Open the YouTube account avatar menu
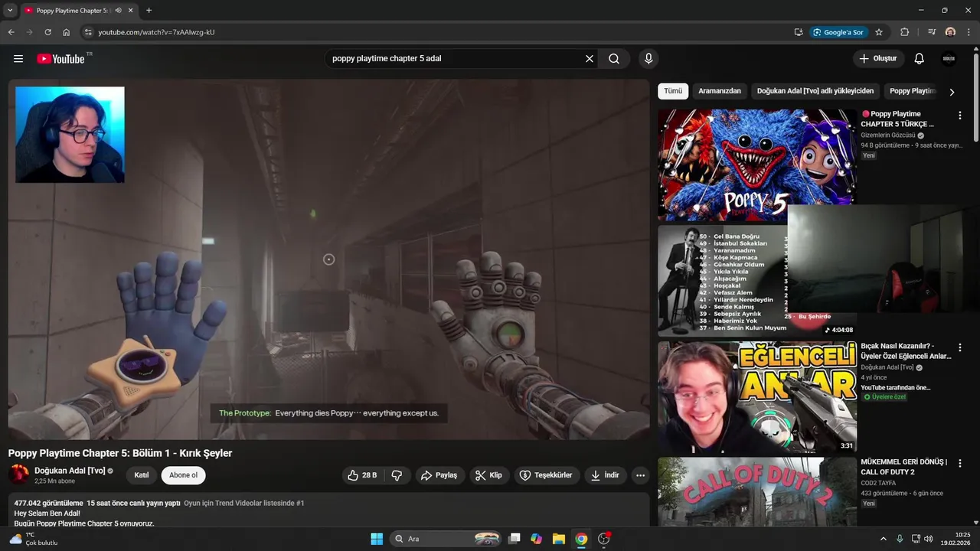This screenshot has width=980, height=551. 949,59
